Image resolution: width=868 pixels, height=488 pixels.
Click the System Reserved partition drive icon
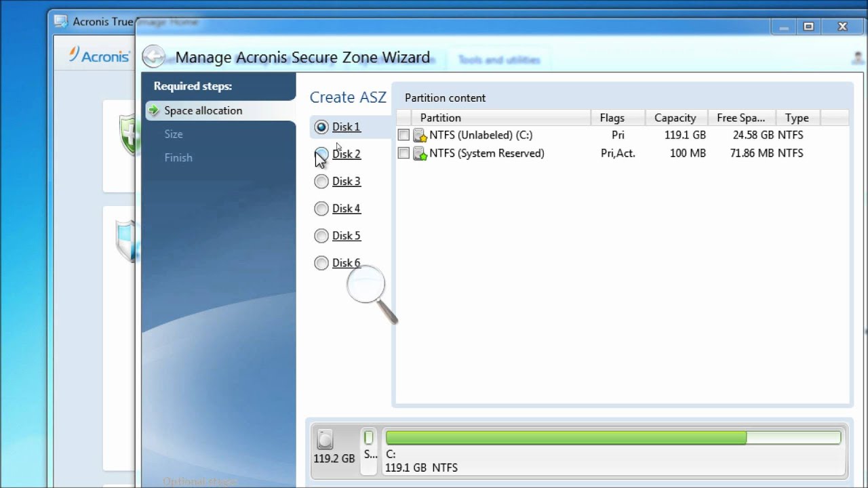click(x=420, y=153)
